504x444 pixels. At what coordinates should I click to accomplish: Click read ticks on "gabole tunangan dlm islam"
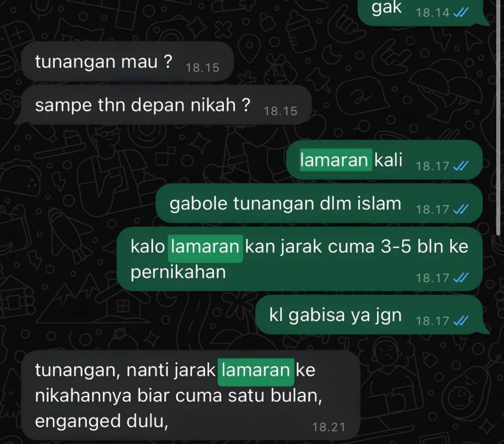tap(460, 209)
